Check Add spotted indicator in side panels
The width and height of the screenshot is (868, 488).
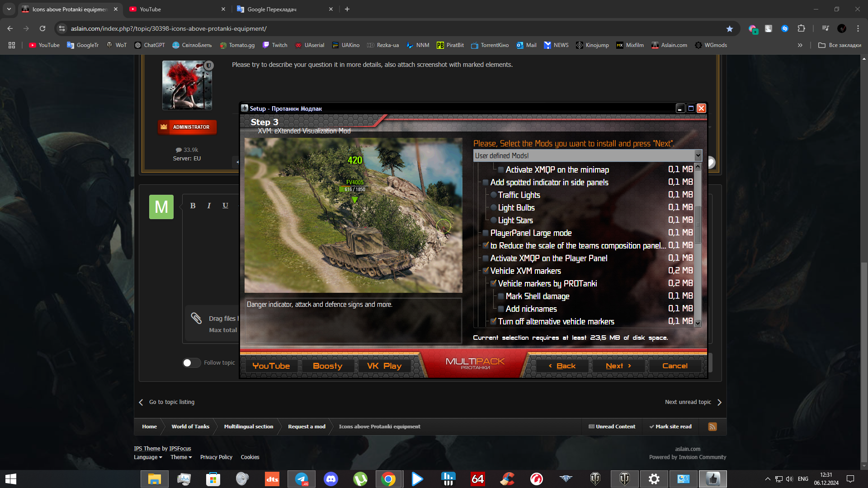click(486, 183)
